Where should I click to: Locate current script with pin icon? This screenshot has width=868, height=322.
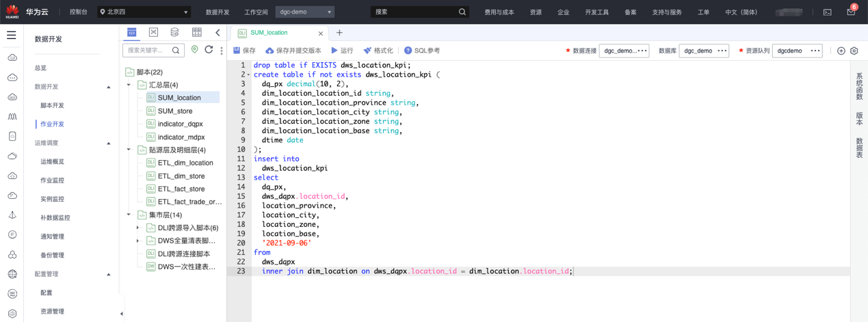[195, 50]
